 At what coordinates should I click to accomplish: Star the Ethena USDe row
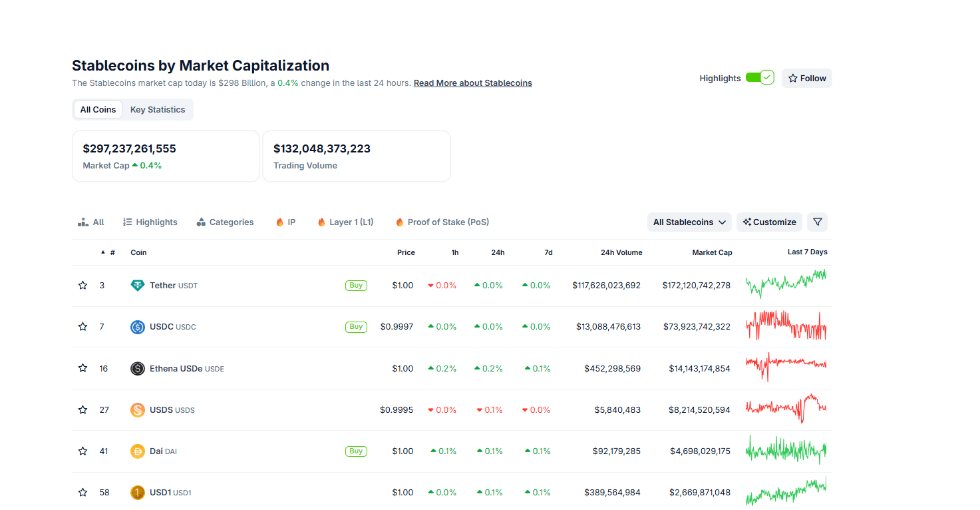tap(82, 368)
